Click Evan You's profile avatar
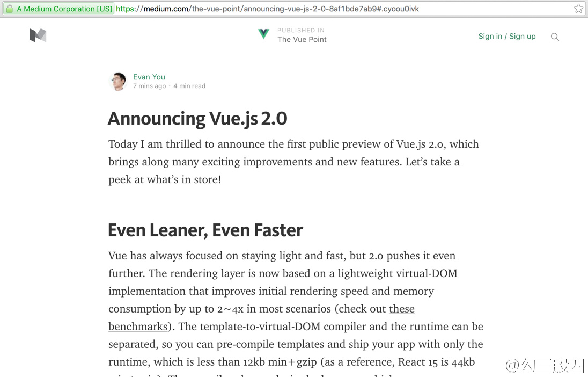 coord(117,81)
